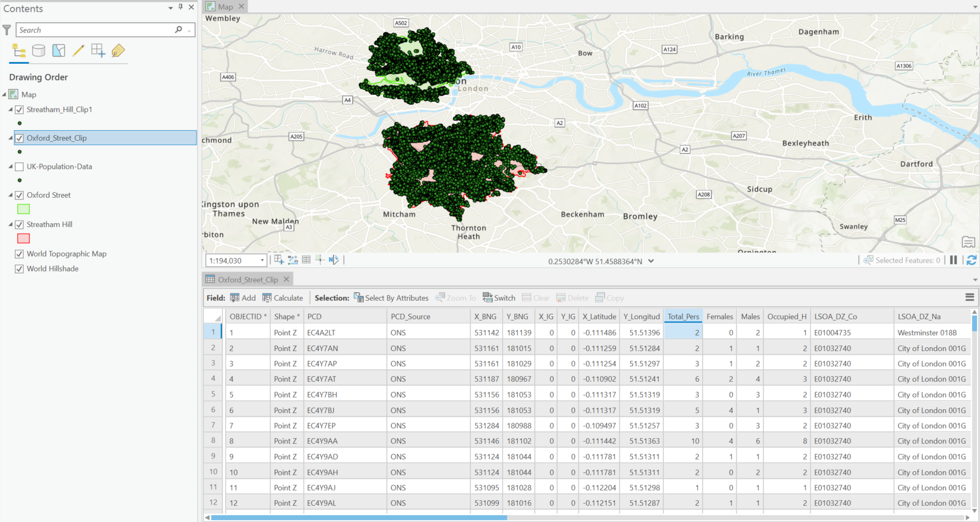
Task: Select the Oxford_Street_Clip table tab
Action: coord(247,280)
